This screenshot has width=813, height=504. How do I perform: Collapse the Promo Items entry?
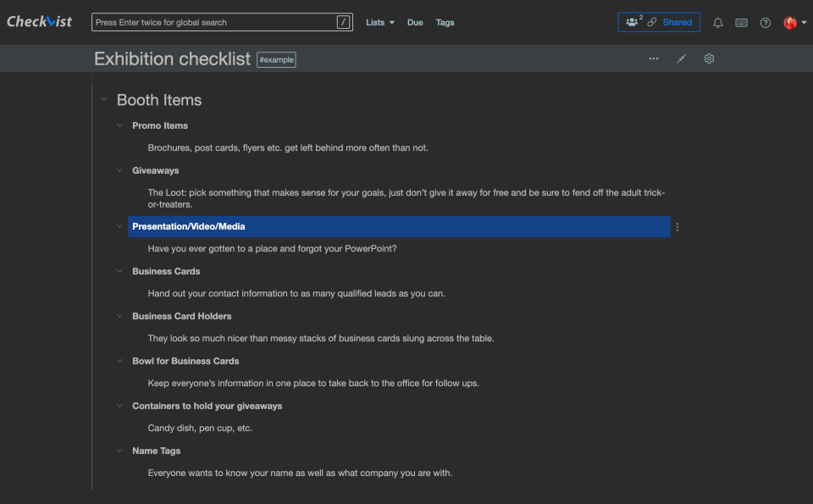point(119,125)
